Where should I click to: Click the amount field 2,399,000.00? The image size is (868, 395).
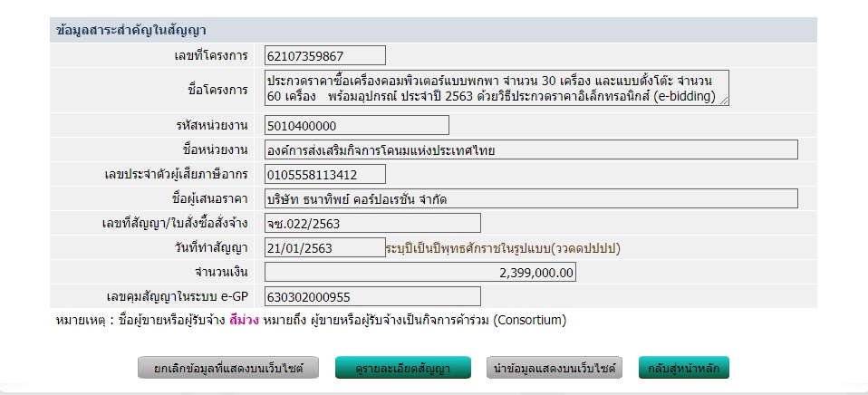420,272
